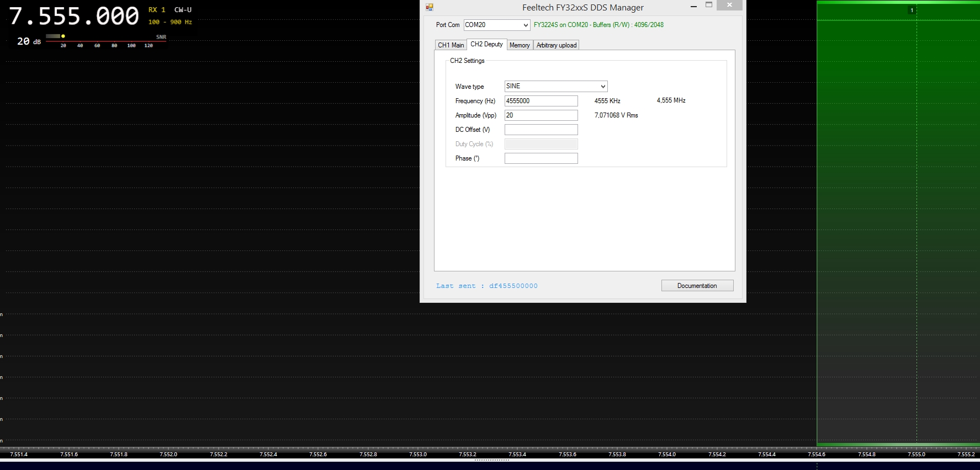
Task: Click the 7.554.0 tick on the frequency scale
Action: (x=667, y=455)
